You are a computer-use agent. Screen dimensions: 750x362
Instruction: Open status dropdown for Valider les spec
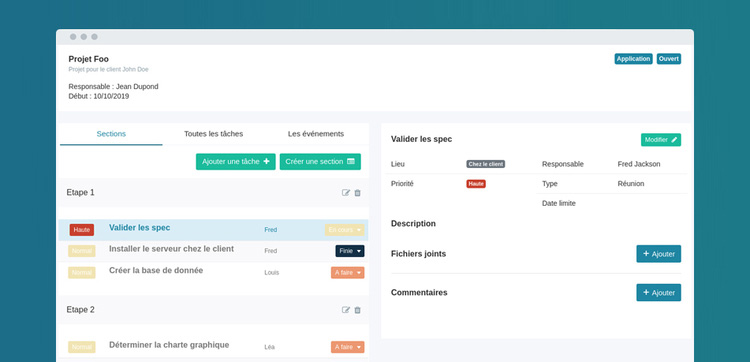pos(344,230)
